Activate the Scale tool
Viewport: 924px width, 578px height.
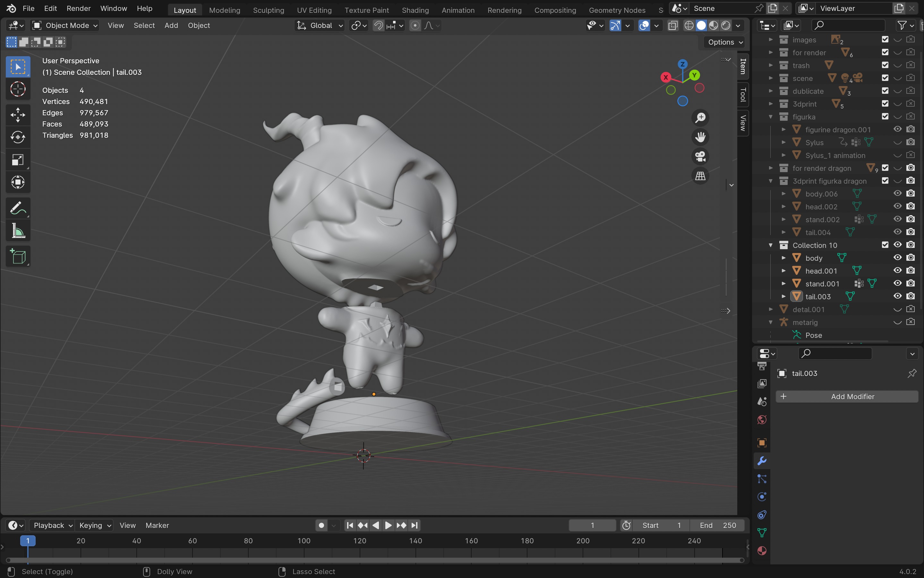[x=18, y=160]
